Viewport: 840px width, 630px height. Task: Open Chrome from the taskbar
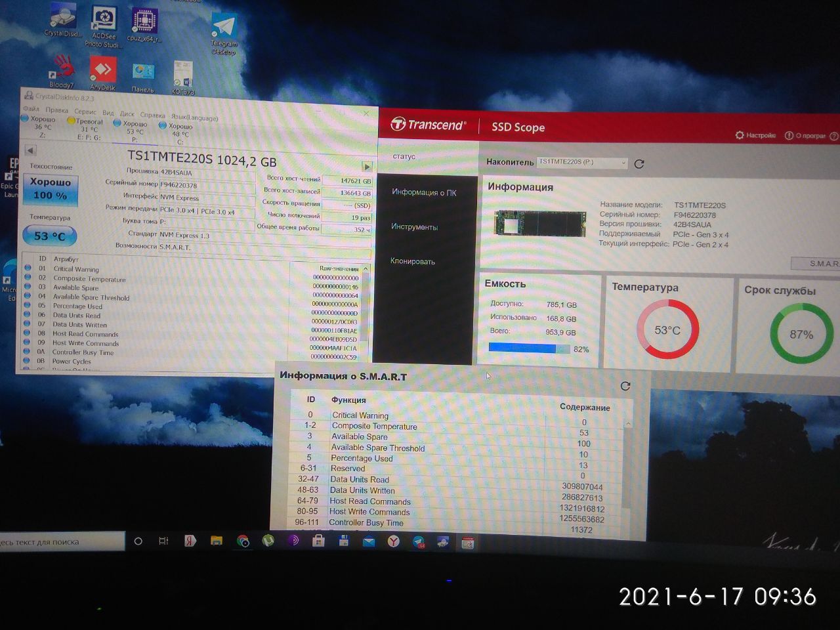point(243,541)
